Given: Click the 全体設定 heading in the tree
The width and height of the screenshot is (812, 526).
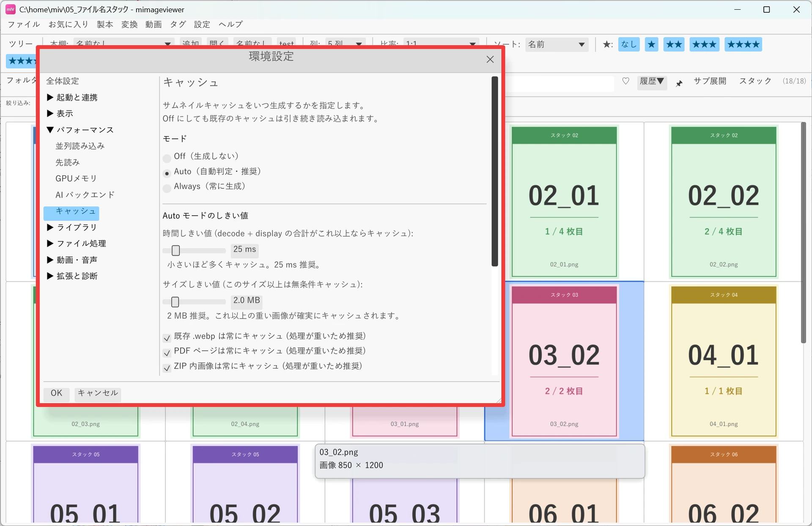Looking at the screenshot, I should [63, 81].
